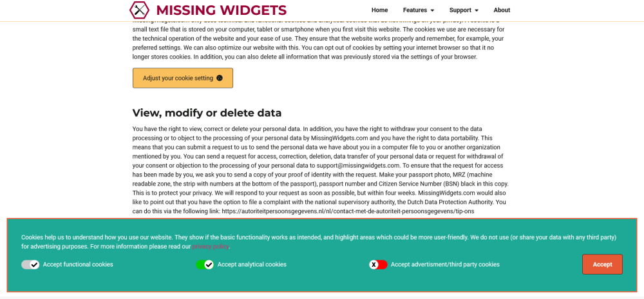This screenshot has width=644, height=299.
Task: Toggle Accept analytical cookies switch
Action: [205, 264]
